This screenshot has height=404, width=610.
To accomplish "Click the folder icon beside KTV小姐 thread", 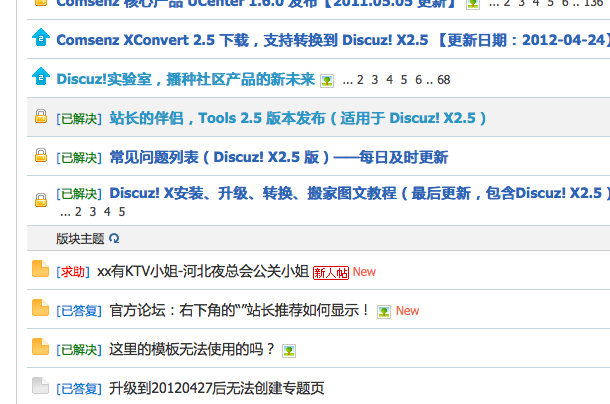I will tap(40, 269).
